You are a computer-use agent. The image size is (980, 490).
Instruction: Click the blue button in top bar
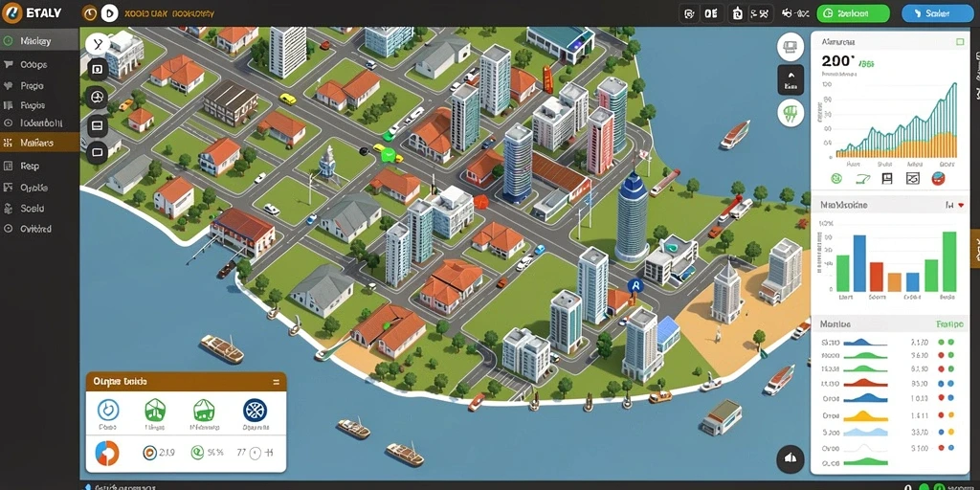coord(938,13)
